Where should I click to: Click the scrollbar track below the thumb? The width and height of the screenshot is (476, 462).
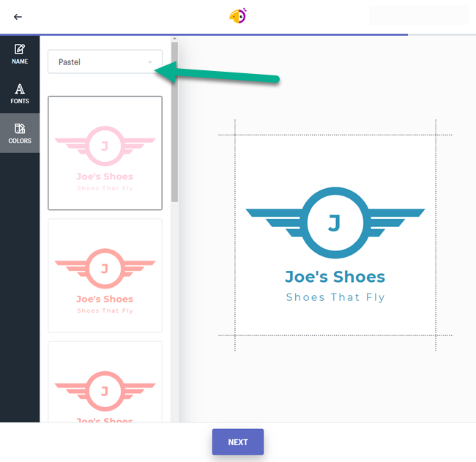[174, 308]
